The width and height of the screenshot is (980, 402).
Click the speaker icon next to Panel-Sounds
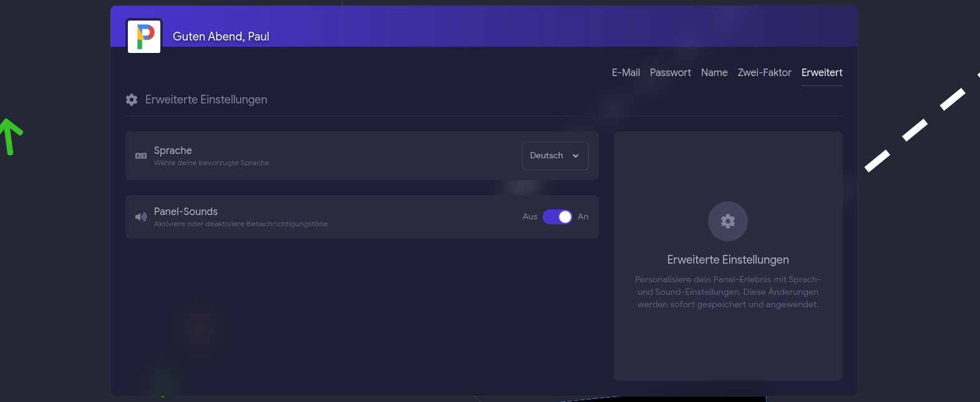pyautogui.click(x=141, y=217)
